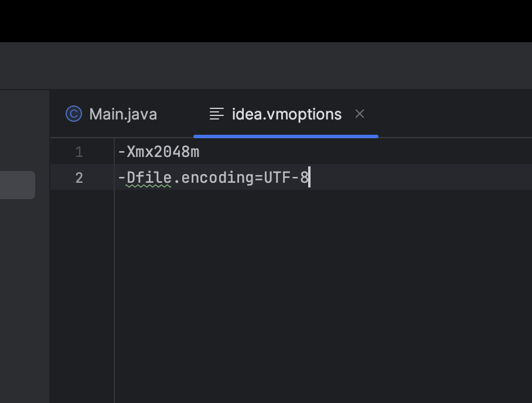Close the idea.vmoptions editor tab
Viewport: 532px width, 403px height.
coord(360,114)
